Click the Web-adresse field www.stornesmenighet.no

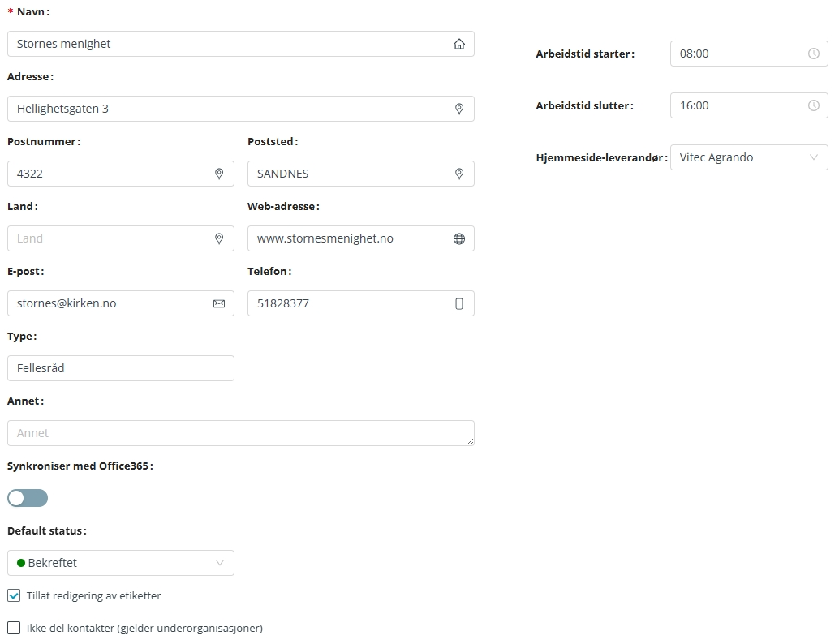coord(360,238)
